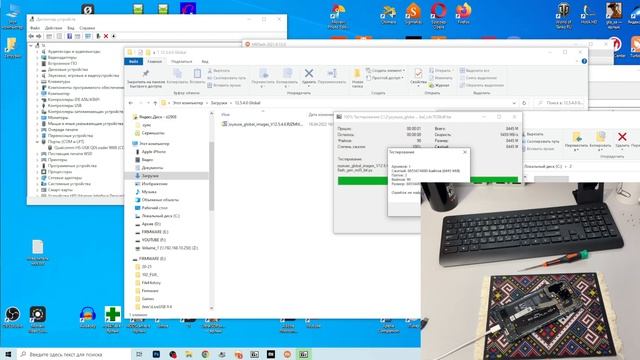
Task: Click 'Скопировать путь' in front Explorer ribbon
Action: [227, 78]
